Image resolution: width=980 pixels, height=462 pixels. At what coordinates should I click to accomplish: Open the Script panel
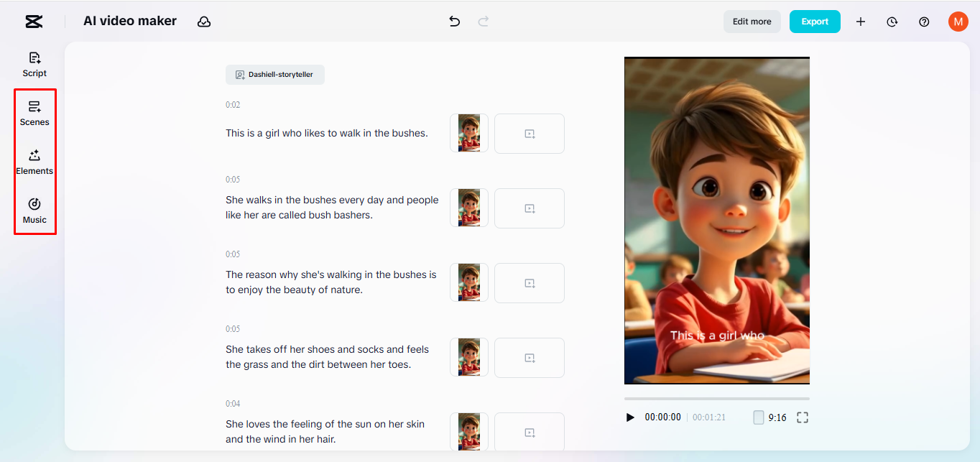(34, 64)
